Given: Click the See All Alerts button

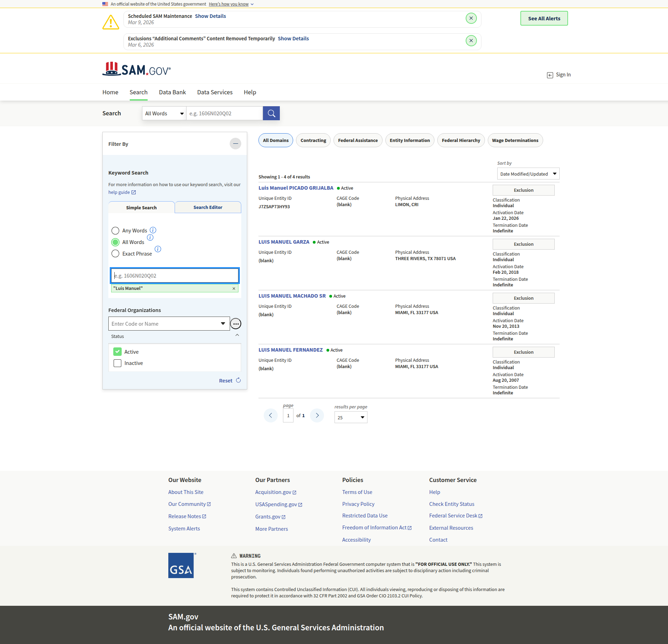Looking at the screenshot, I should [x=544, y=19].
